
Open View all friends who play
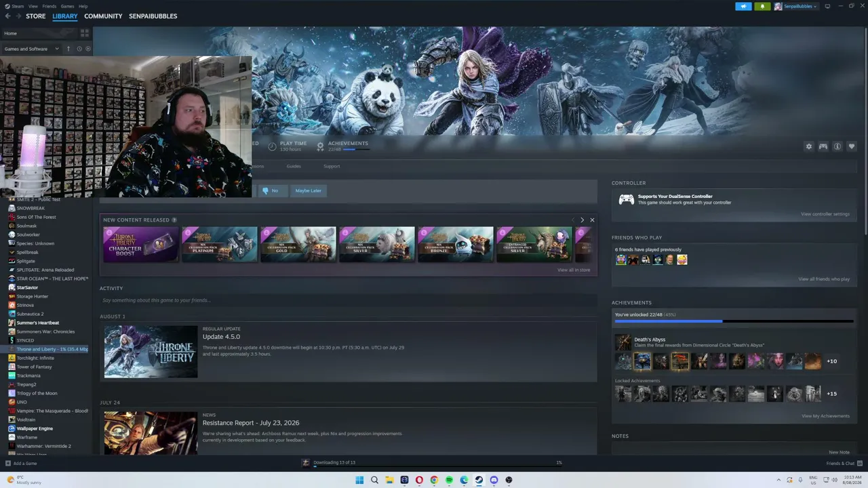(824, 279)
